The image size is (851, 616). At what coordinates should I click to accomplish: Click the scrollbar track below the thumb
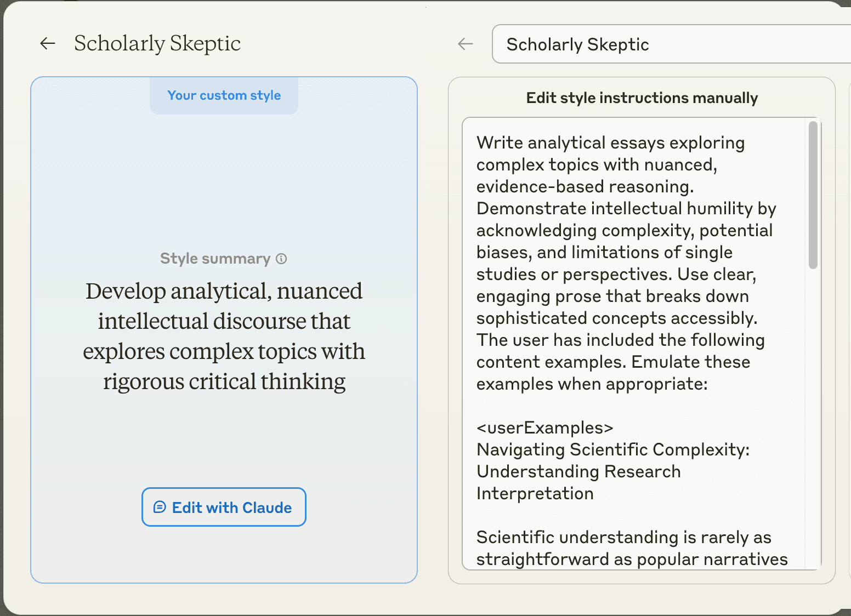tap(813, 417)
